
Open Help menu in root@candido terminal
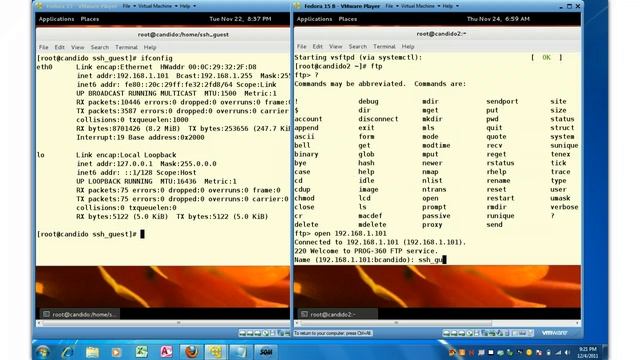[150, 47]
